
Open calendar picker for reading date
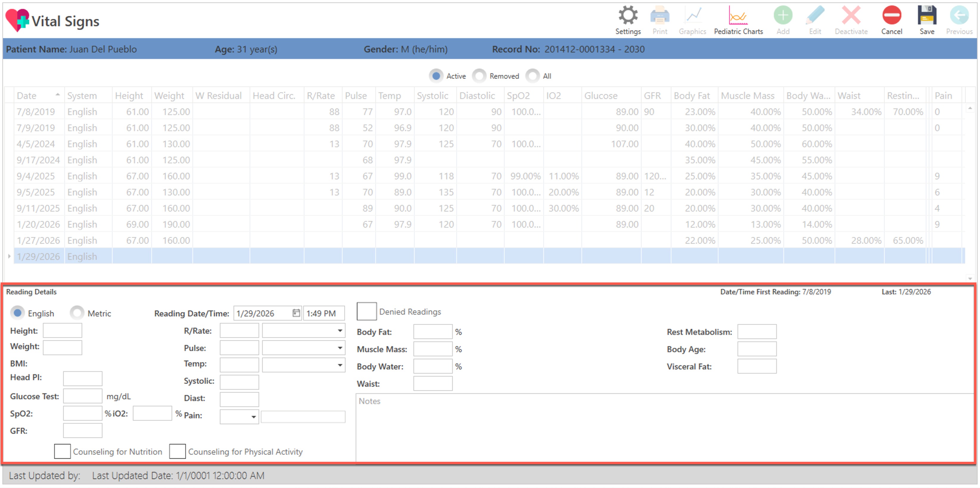[x=296, y=313]
